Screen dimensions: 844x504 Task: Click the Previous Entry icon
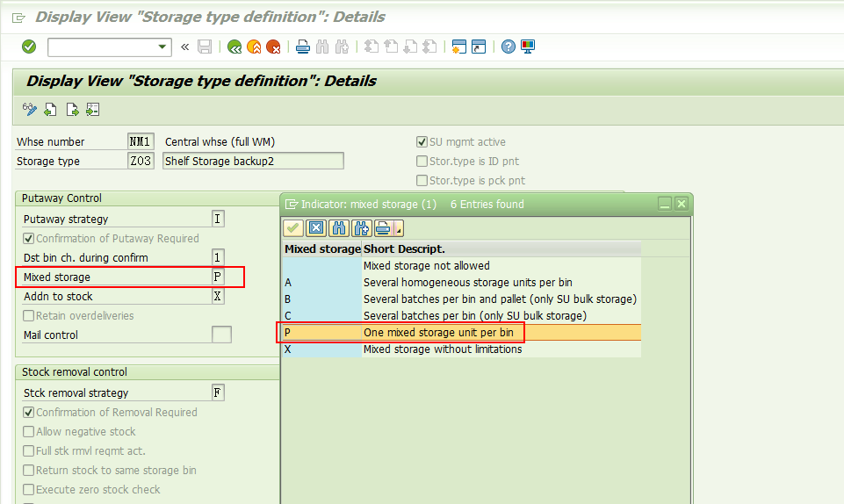point(51,110)
